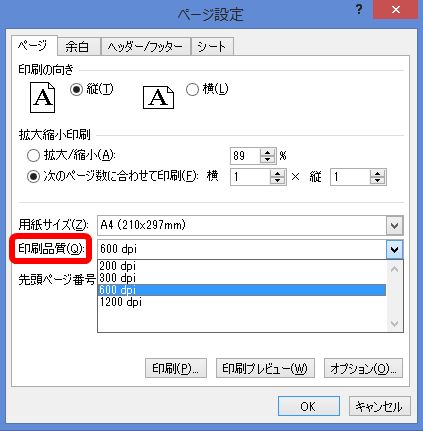Open the ヘッダー/フッター tab

[145, 47]
